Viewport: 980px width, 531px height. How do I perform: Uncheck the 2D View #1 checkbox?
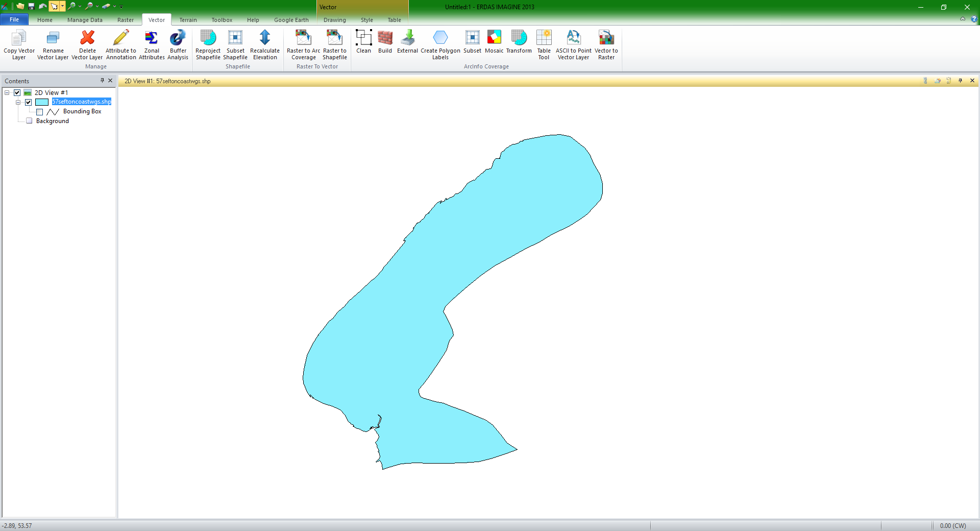point(17,92)
